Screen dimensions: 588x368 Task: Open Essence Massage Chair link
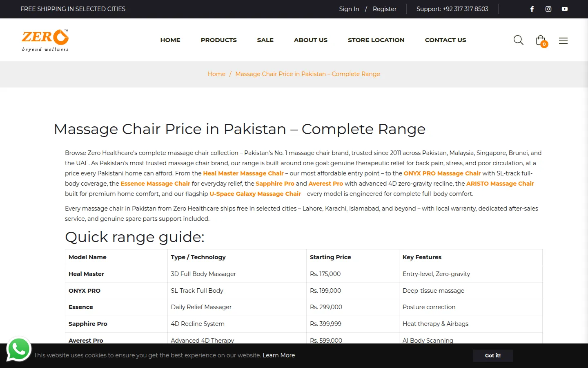[x=155, y=184]
